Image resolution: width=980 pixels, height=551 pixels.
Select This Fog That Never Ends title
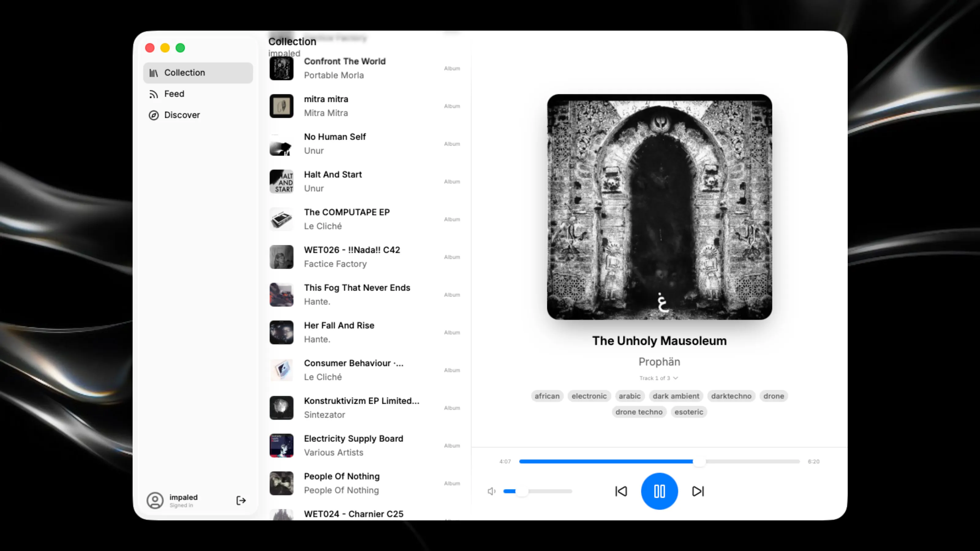tap(357, 287)
